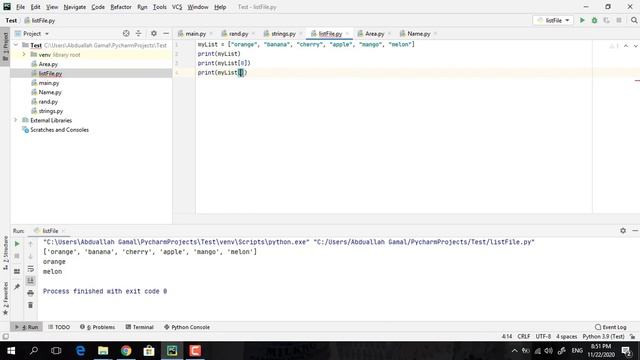Open the Python Console tool window
This screenshot has height=360, width=640.
(187, 327)
